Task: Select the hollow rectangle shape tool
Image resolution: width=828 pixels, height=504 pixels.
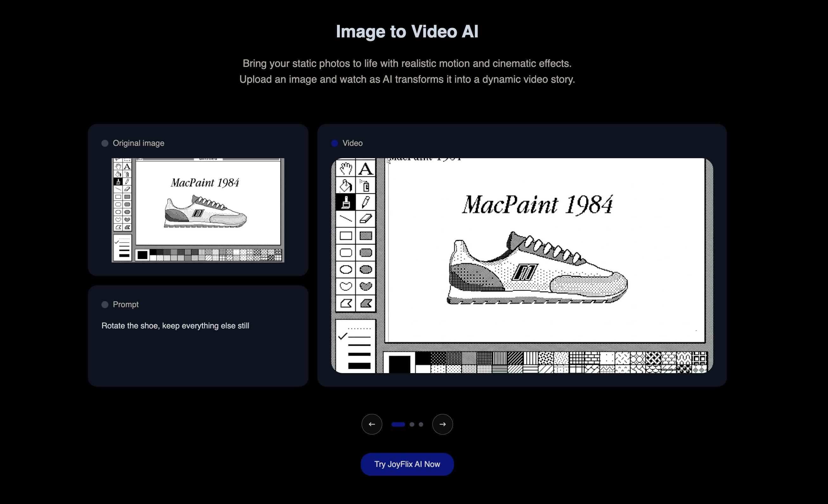Action: 346,236
